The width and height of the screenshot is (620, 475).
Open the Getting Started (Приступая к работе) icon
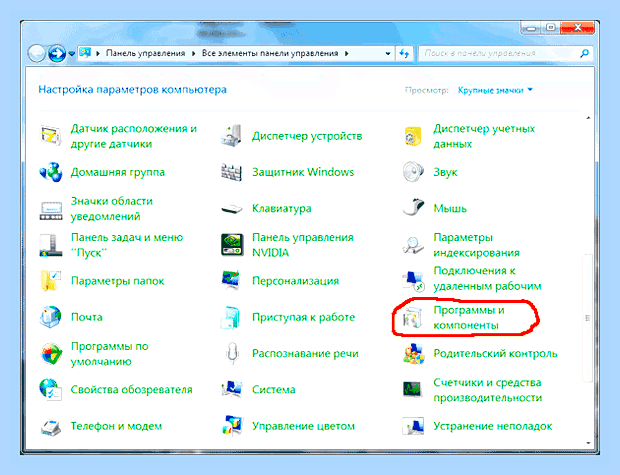(x=232, y=317)
